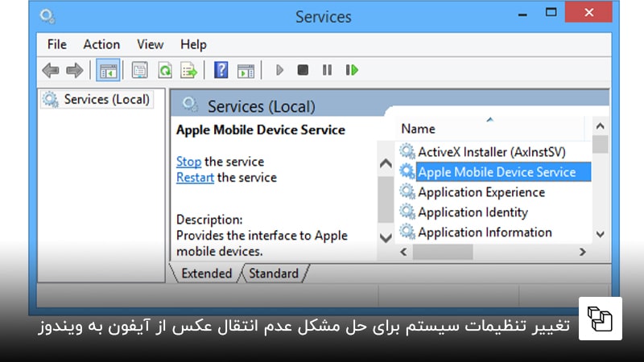The height and width of the screenshot is (362, 644).
Task: Stop Service with the square icon
Action: [x=303, y=70]
